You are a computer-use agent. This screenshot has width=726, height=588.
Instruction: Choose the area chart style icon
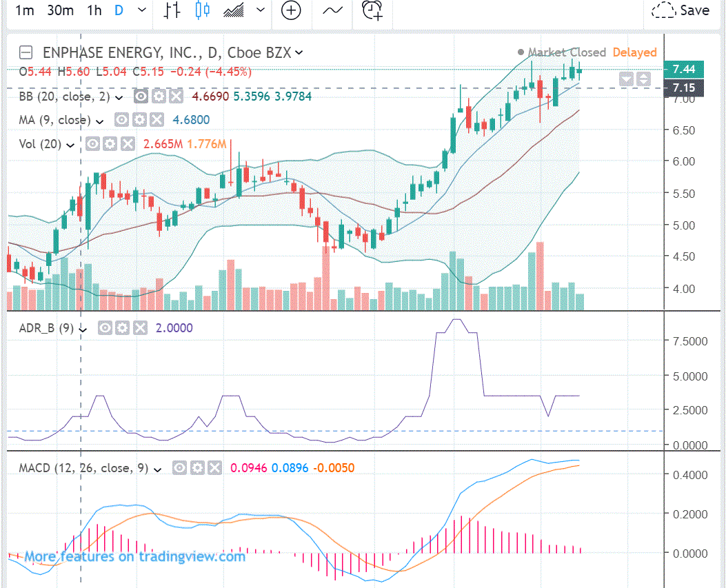[233, 10]
